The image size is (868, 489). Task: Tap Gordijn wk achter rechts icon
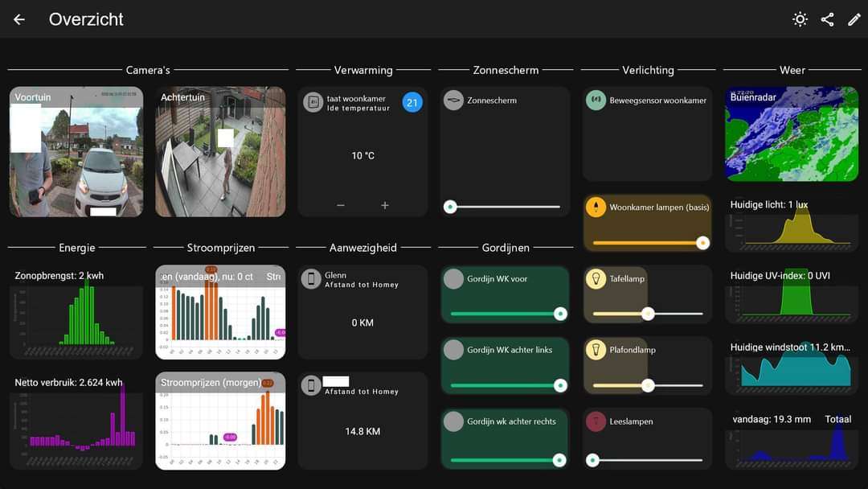[x=453, y=421]
